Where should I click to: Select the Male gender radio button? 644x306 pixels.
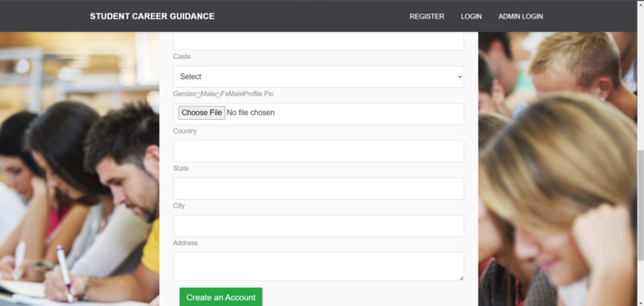click(x=198, y=95)
